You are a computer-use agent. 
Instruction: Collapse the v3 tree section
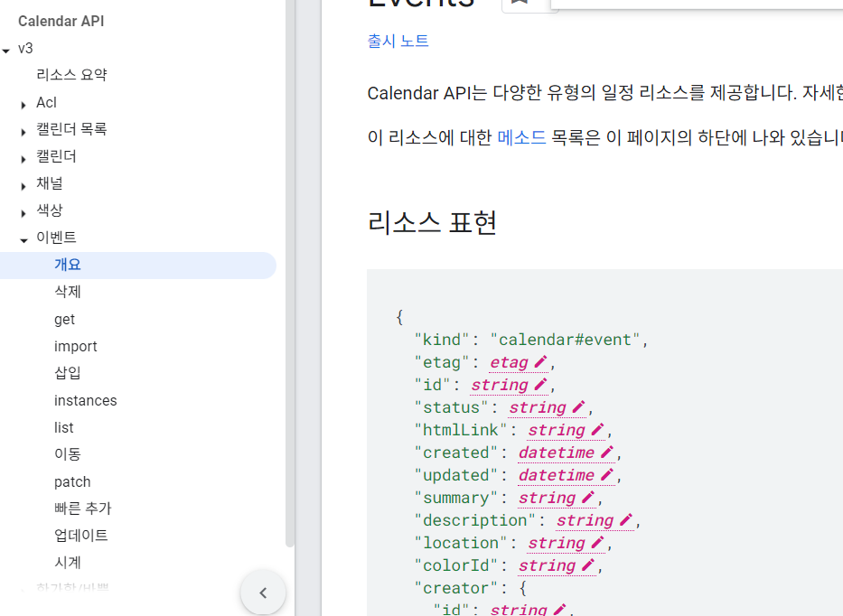point(6,51)
